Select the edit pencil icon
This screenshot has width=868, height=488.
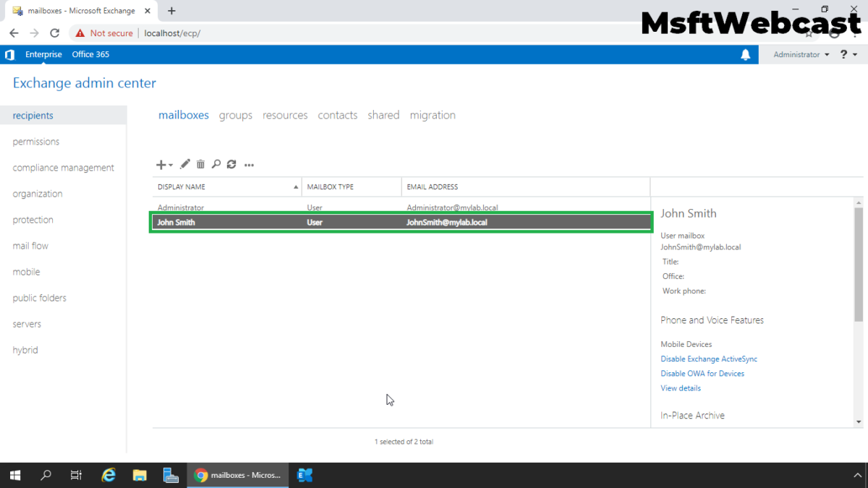(x=184, y=164)
